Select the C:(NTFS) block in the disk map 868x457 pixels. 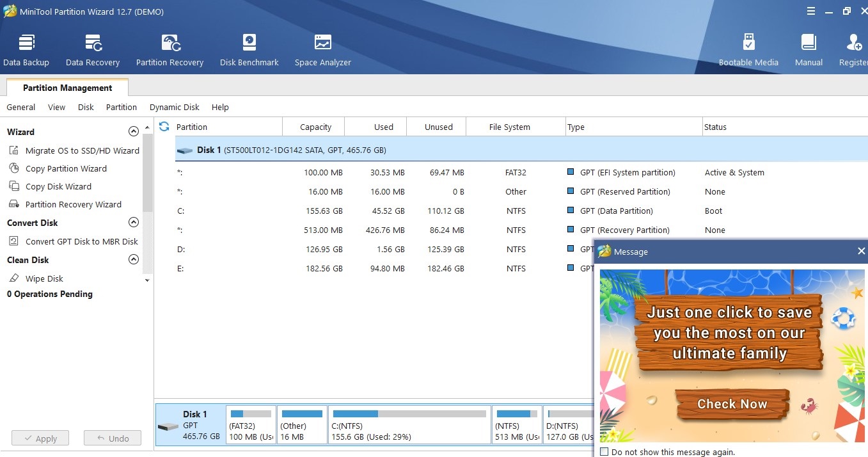point(409,425)
